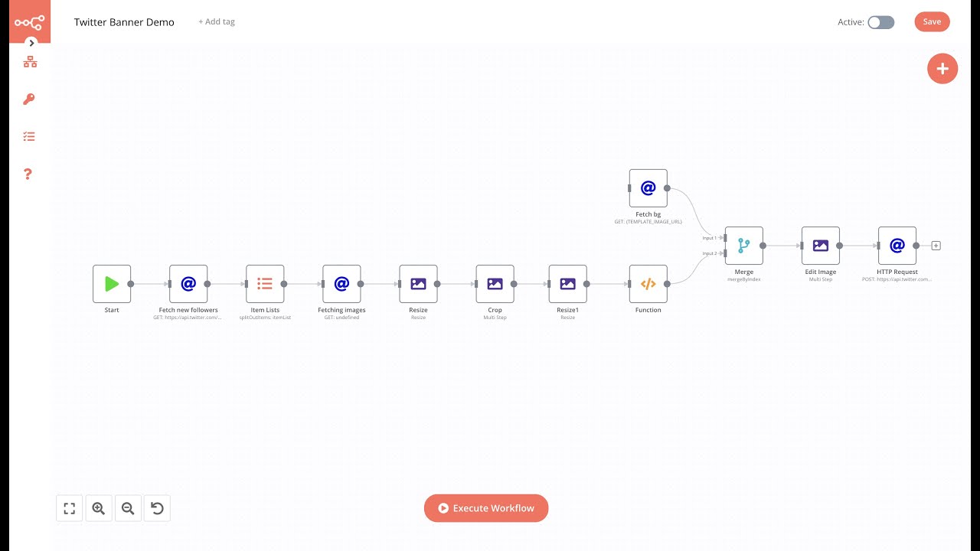Open node panel with plus button
Image resolution: width=980 pixels, height=551 pixels.
point(942,69)
